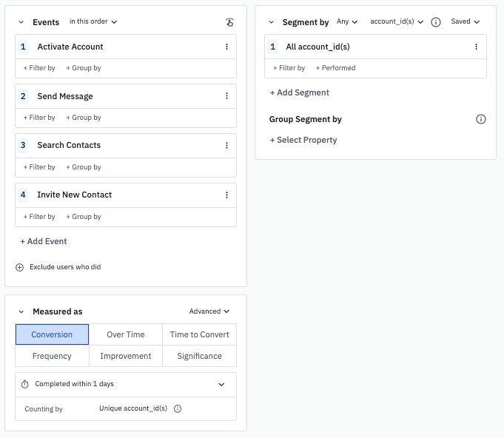Click the icon at top-right of Events panel
This screenshot has height=438, width=504.
229,22
